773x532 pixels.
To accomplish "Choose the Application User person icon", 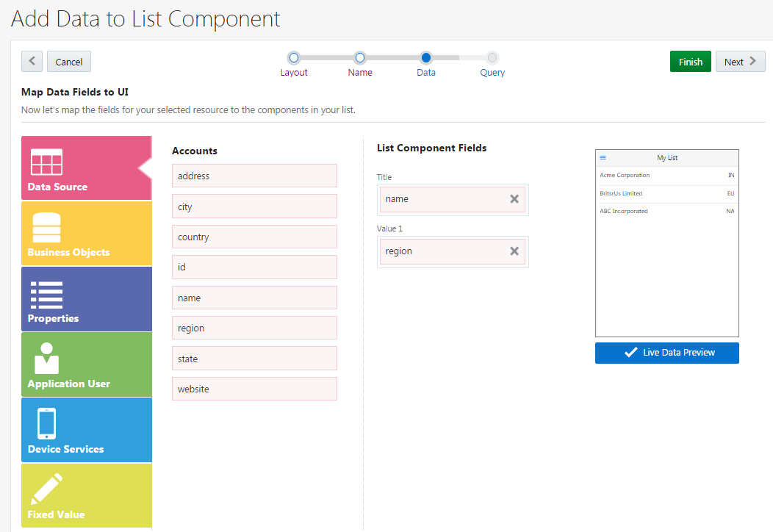I will [46, 359].
